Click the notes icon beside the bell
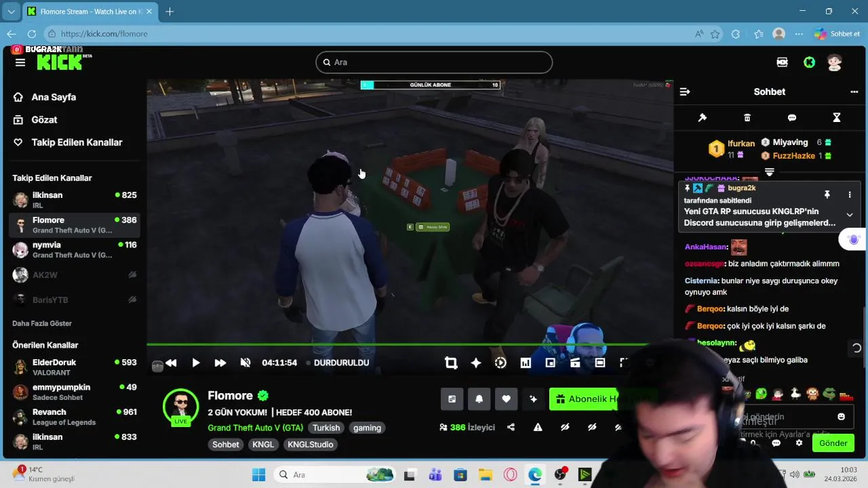The height and width of the screenshot is (488, 868). pyautogui.click(x=452, y=399)
